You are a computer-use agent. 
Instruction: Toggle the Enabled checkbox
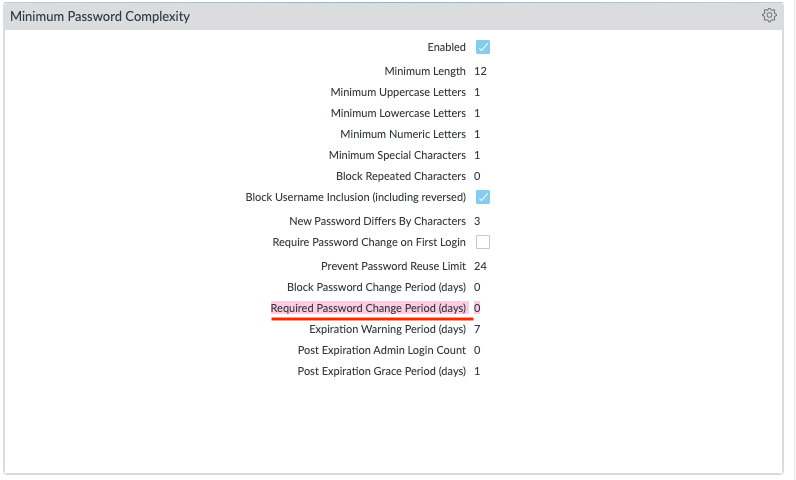point(483,47)
